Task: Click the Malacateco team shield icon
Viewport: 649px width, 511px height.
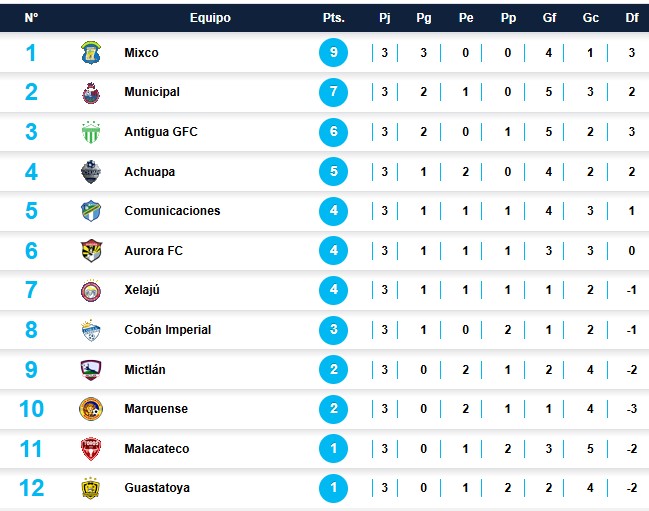Action: (91, 449)
